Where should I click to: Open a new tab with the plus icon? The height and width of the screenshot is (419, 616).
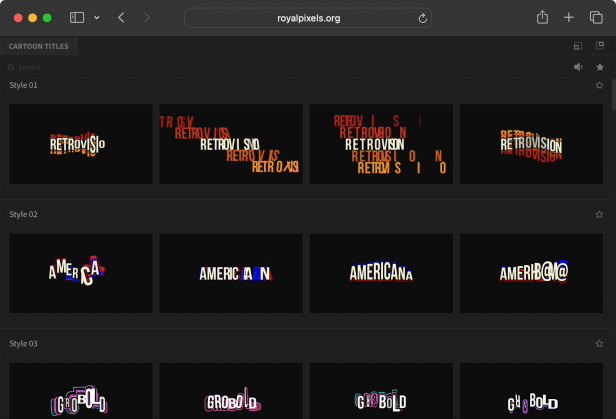click(x=568, y=18)
